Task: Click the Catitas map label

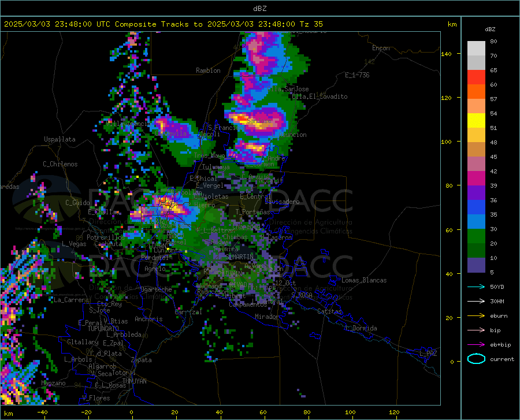Action: [329, 311]
